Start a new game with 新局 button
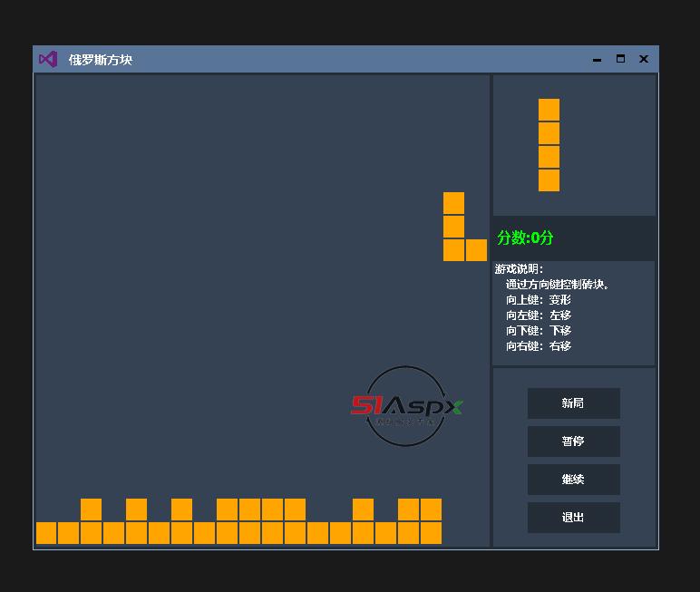Screen dimensions: 700x592 point(573,403)
